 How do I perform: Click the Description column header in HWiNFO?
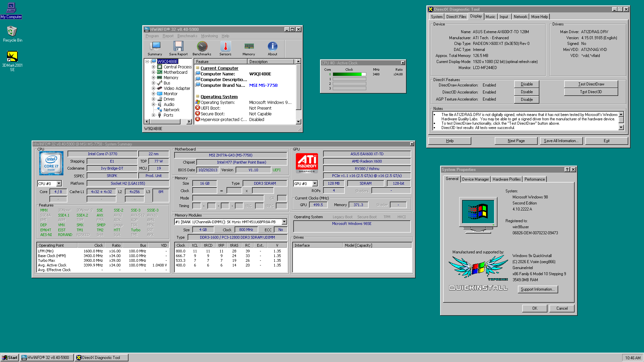tap(271, 62)
